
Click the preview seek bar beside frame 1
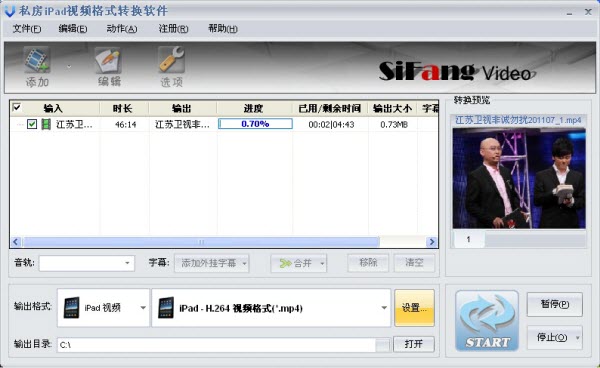click(x=535, y=239)
